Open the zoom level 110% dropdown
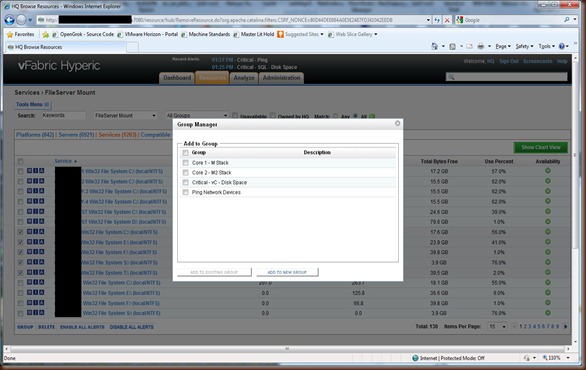Image resolution: width=586 pixels, height=370 pixels. (x=568, y=358)
